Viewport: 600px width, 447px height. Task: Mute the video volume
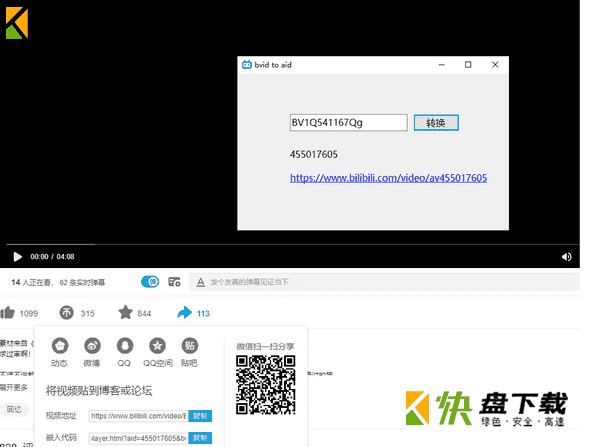tap(567, 257)
